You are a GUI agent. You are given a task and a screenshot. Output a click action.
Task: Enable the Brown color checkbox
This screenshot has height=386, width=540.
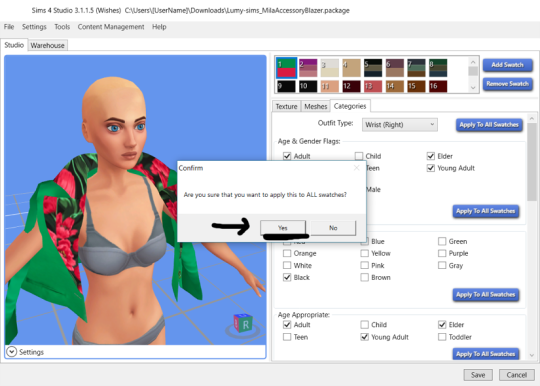[x=364, y=277]
